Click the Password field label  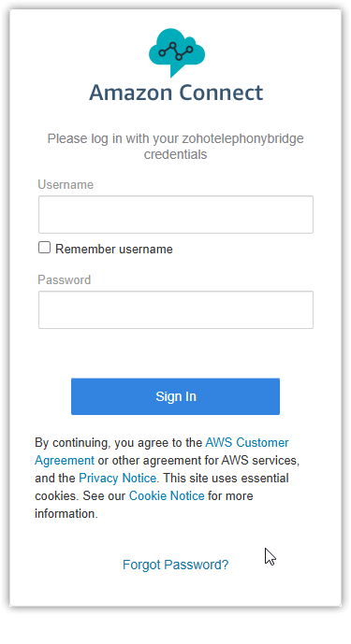65,279
